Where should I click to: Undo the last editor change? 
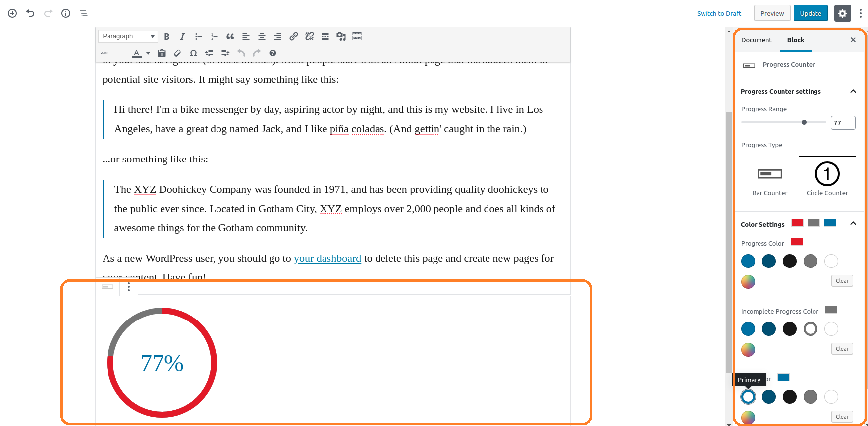30,13
